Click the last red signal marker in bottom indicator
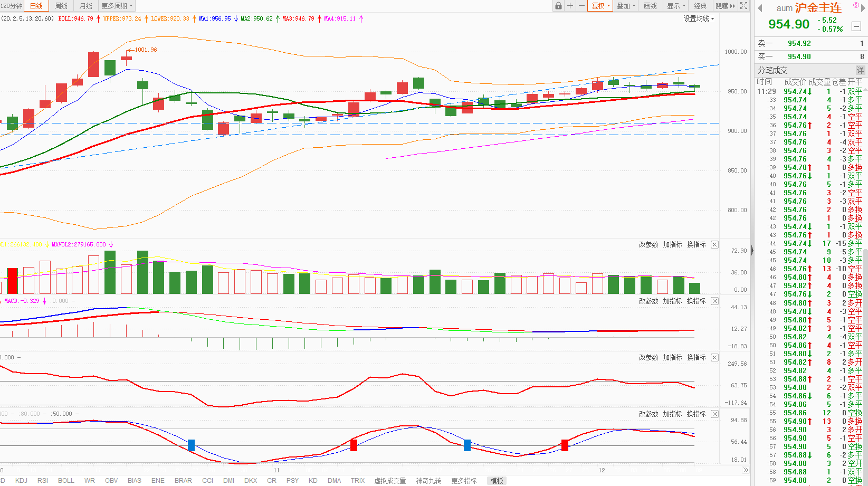This screenshot has width=868, height=486. click(x=565, y=445)
